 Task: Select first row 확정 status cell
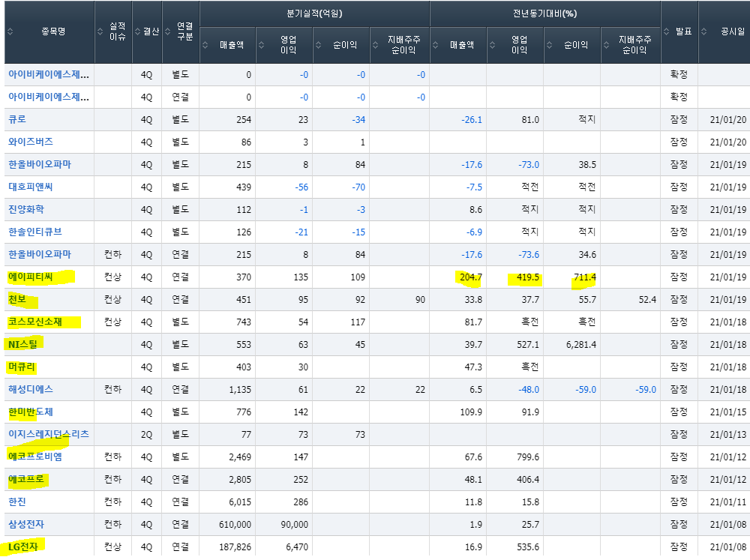679,75
